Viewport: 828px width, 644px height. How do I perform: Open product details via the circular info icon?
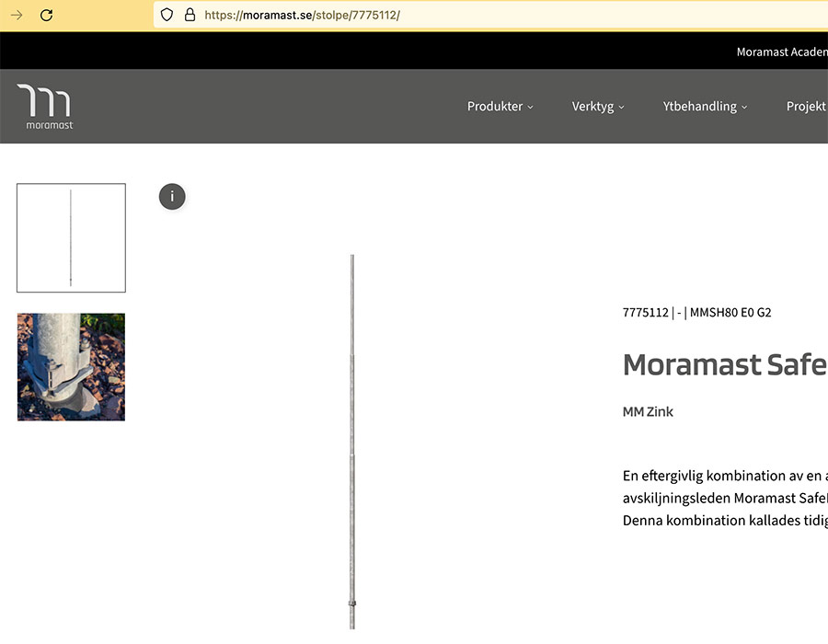click(x=172, y=197)
